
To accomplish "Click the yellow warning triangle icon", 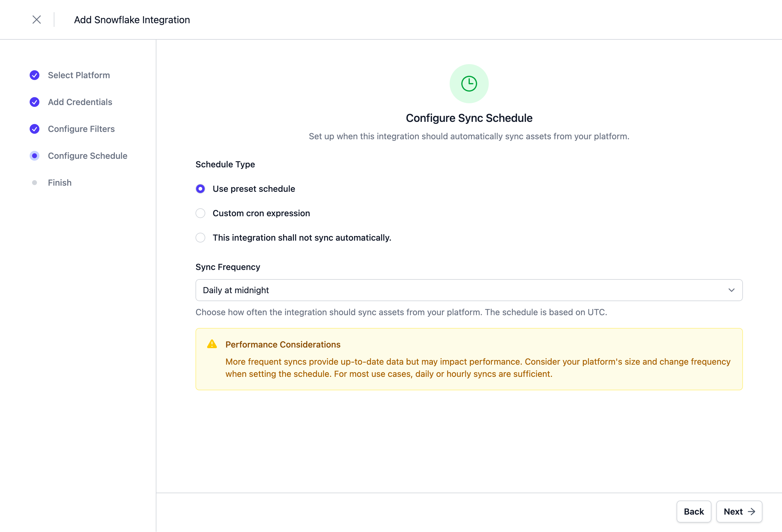I will [x=212, y=344].
